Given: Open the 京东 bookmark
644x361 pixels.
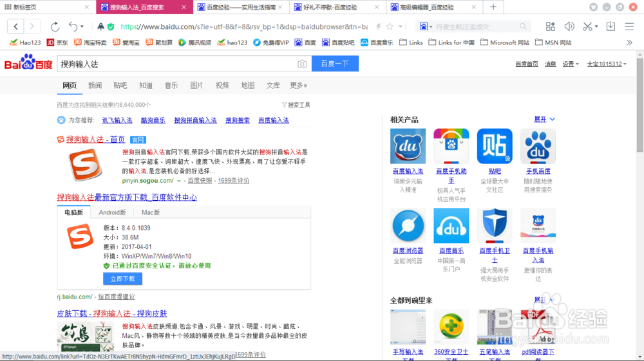Looking at the screenshot, I should [x=57, y=42].
